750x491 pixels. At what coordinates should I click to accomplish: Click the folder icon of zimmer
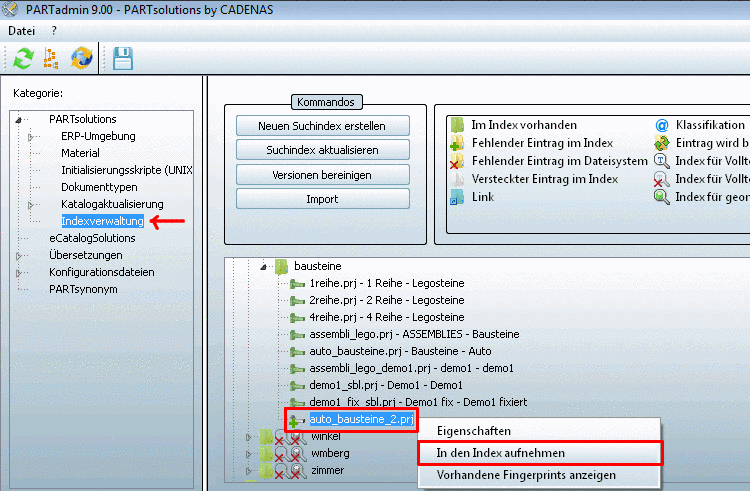coord(266,470)
